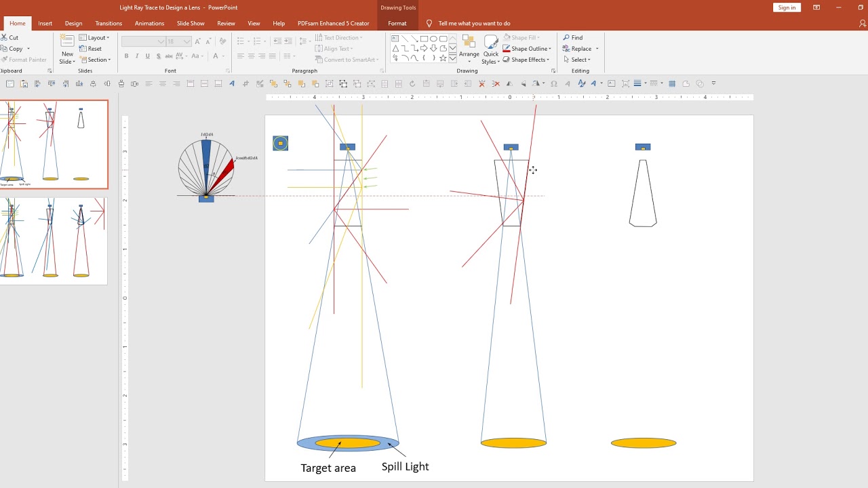
Task: Select the second slide thumbnail
Action: point(54,241)
